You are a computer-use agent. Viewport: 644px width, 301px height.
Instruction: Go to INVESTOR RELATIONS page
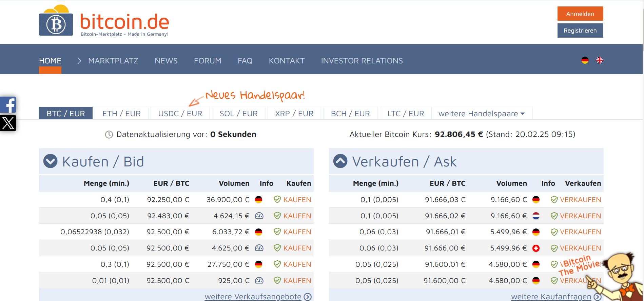(362, 61)
